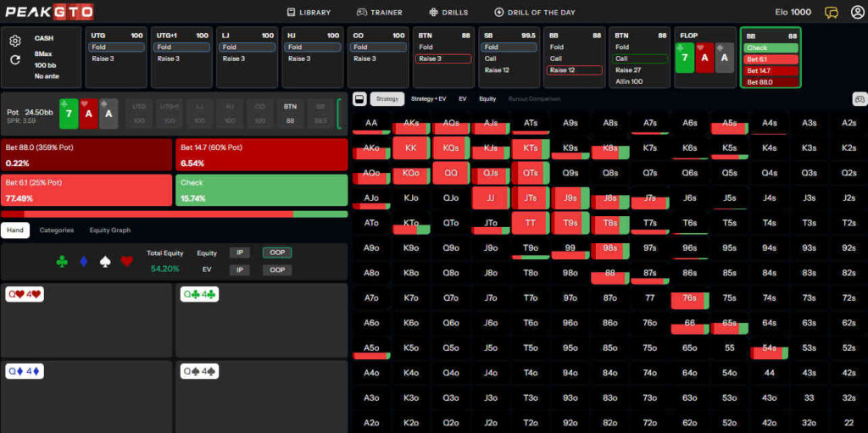Click the refresh arrow icon below the gear

click(14, 60)
